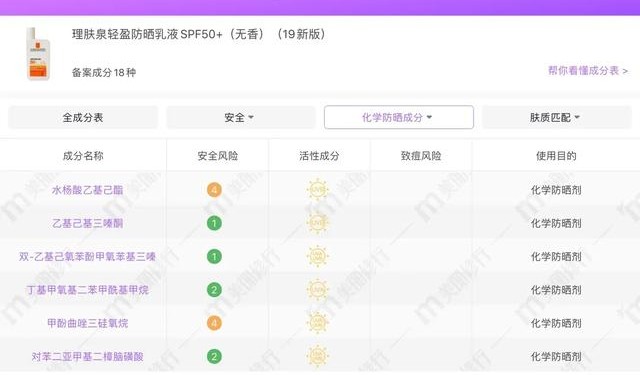Image resolution: width=640 pixels, height=375 pixels.
Task: Click orange safety badge 4 for 水杨酸乙基己酯
Action: (x=214, y=190)
